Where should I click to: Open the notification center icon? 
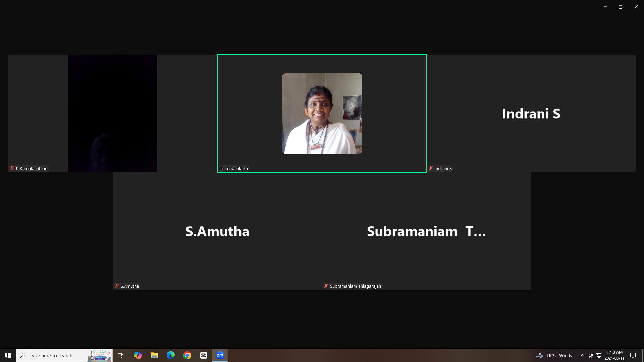[633, 355]
